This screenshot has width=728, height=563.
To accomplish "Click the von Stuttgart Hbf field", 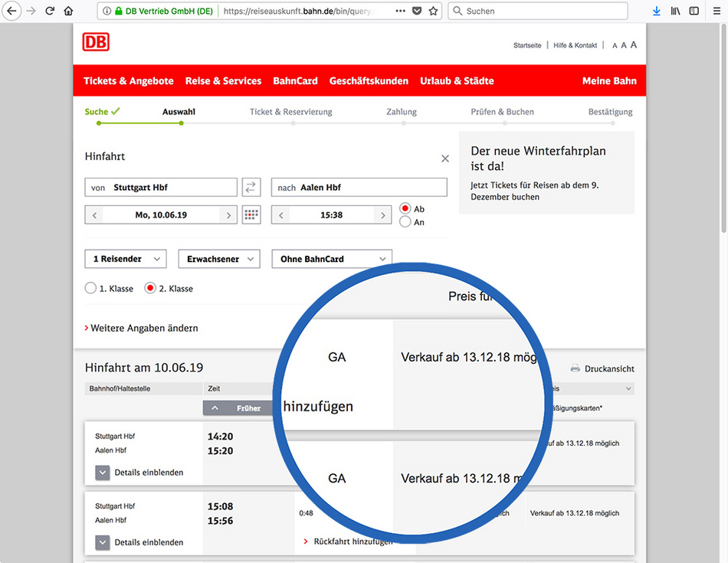I will point(161,187).
